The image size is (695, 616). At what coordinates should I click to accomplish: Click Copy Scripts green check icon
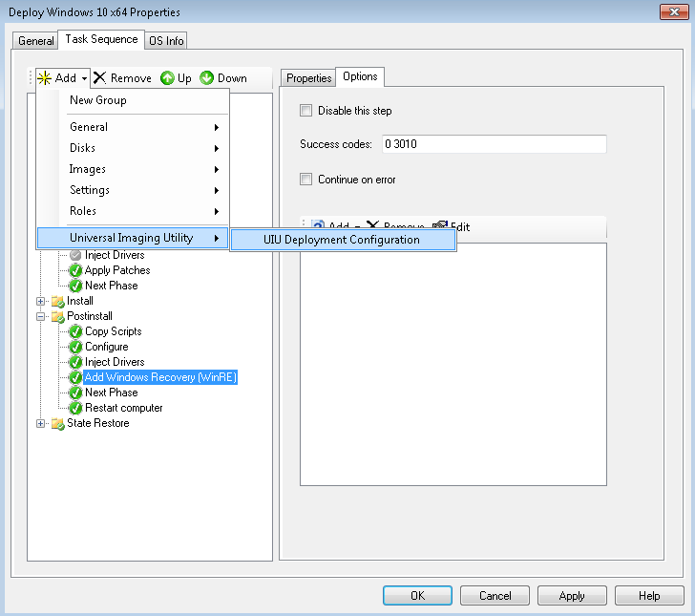click(75, 331)
